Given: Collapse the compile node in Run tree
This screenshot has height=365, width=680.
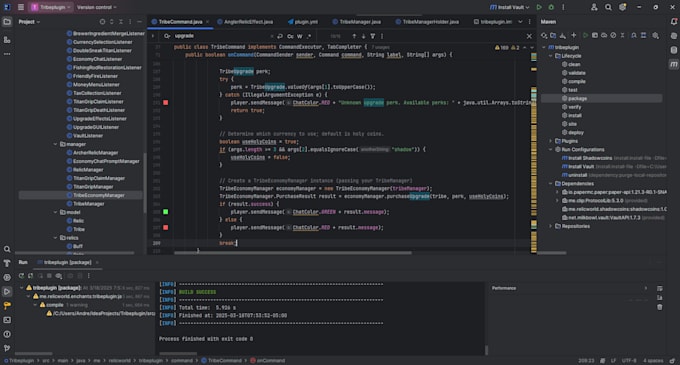Looking at the screenshot, I should pos(35,305).
